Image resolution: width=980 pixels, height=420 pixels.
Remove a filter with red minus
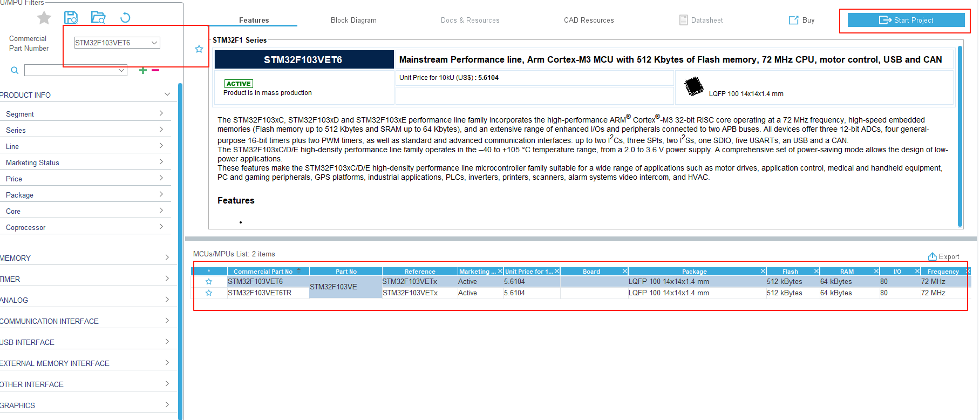[155, 70]
